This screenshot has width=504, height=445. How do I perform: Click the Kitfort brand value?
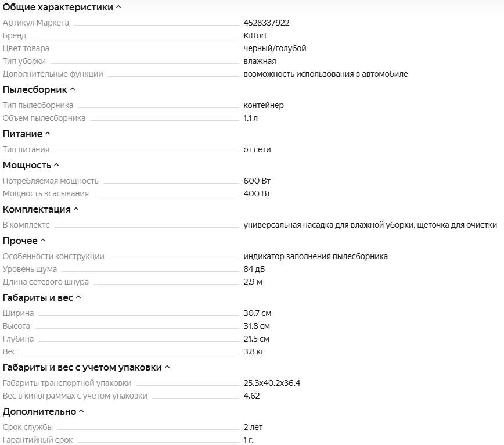255,35
